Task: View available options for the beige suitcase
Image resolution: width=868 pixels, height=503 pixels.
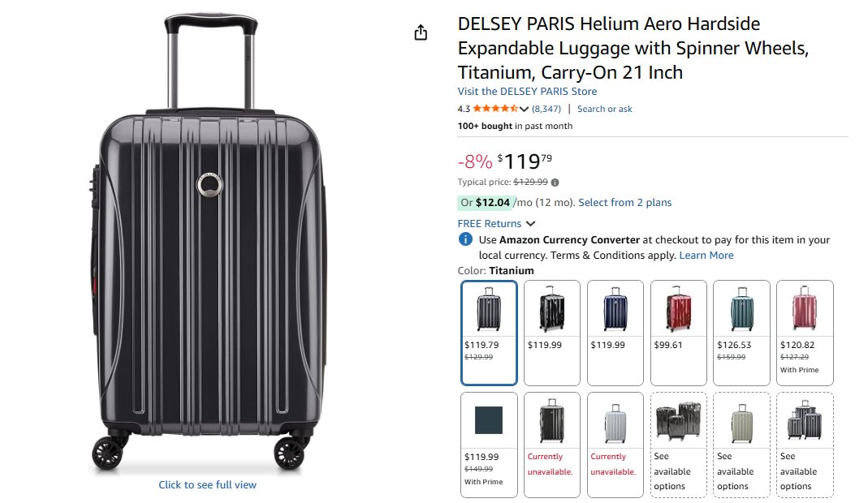Action: (x=741, y=444)
